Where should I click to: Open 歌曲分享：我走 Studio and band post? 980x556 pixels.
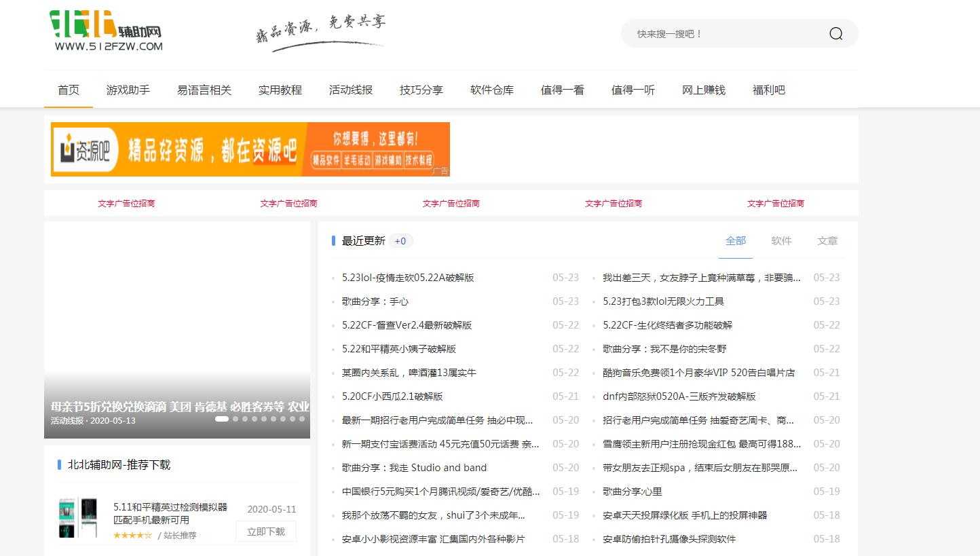click(414, 468)
